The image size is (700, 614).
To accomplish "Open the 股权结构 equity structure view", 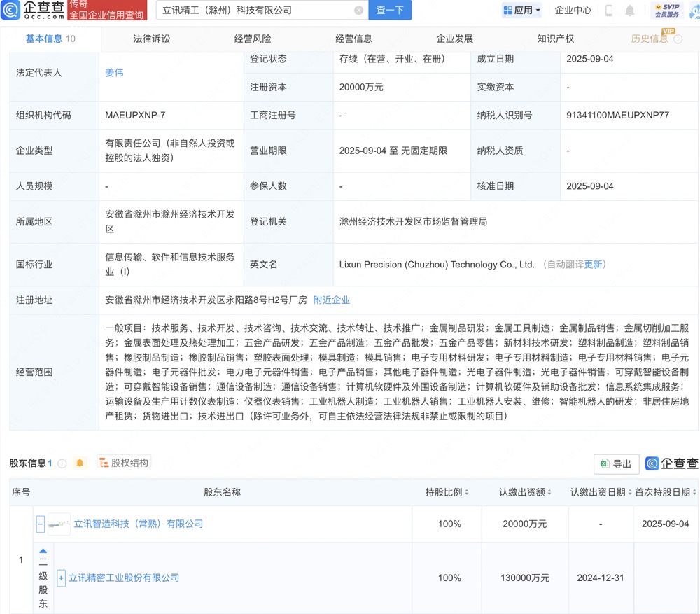I will tap(124, 463).
